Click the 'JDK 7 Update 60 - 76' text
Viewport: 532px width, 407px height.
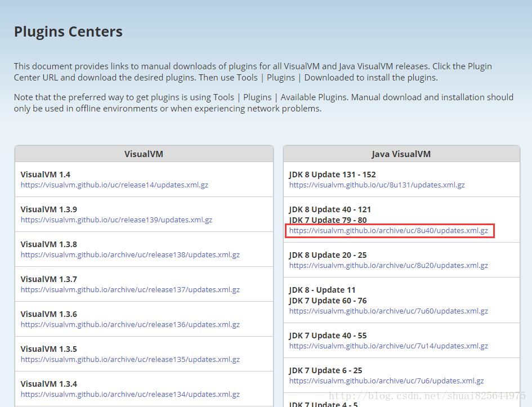[328, 301]
